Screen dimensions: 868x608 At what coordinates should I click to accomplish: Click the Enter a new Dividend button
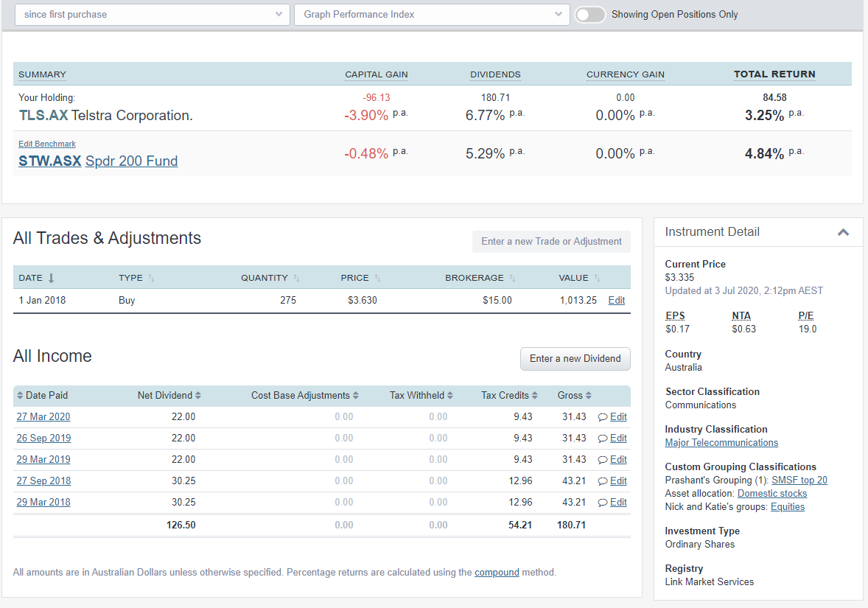575,359
